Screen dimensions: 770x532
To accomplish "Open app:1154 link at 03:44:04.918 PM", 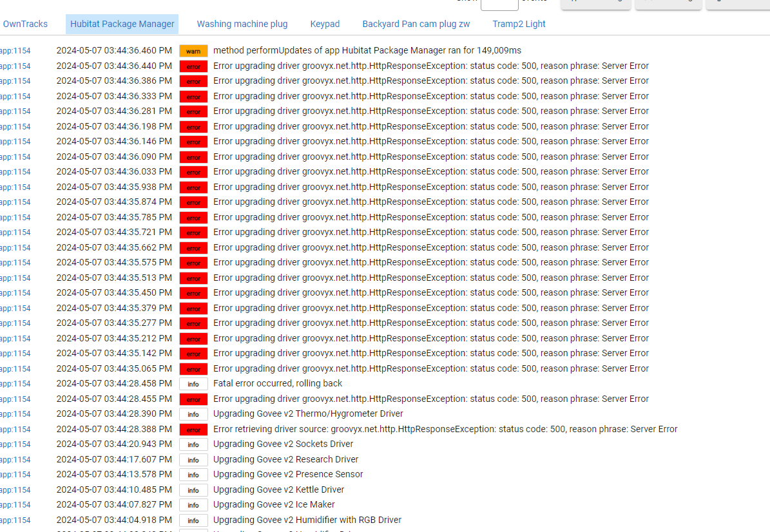I will 15,520.
